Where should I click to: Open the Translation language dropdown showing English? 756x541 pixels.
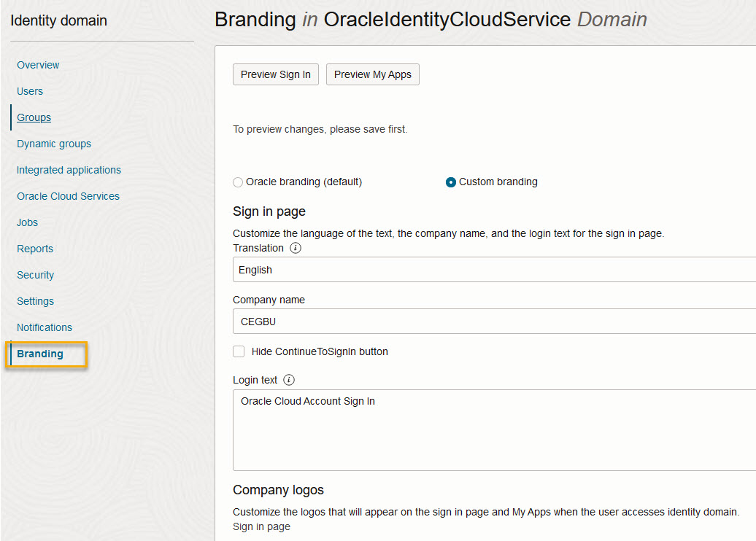tap(494, 270)
